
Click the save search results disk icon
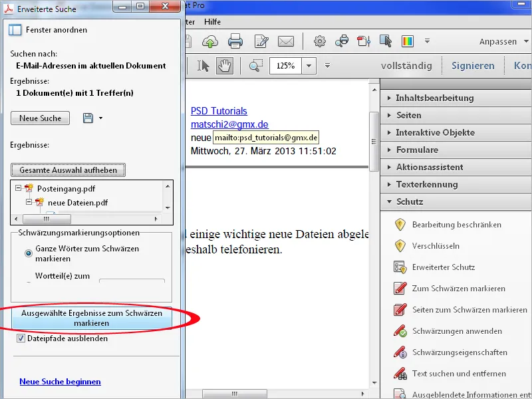click(88, 118)
